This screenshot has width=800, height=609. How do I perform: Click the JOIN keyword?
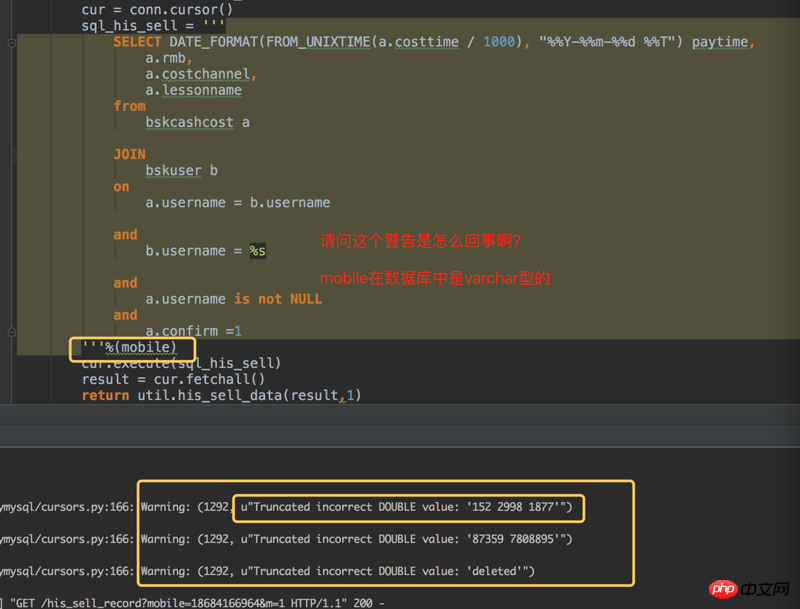coord(130,154)
